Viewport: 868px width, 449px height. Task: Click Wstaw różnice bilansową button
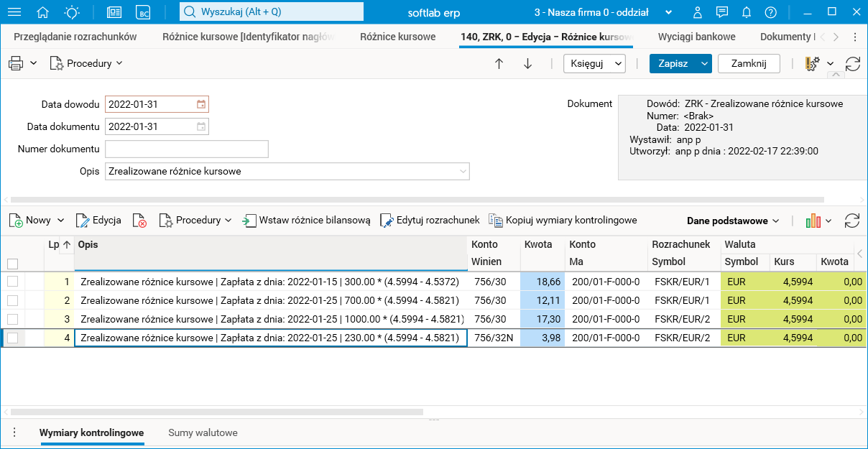[x=307, y=221]
